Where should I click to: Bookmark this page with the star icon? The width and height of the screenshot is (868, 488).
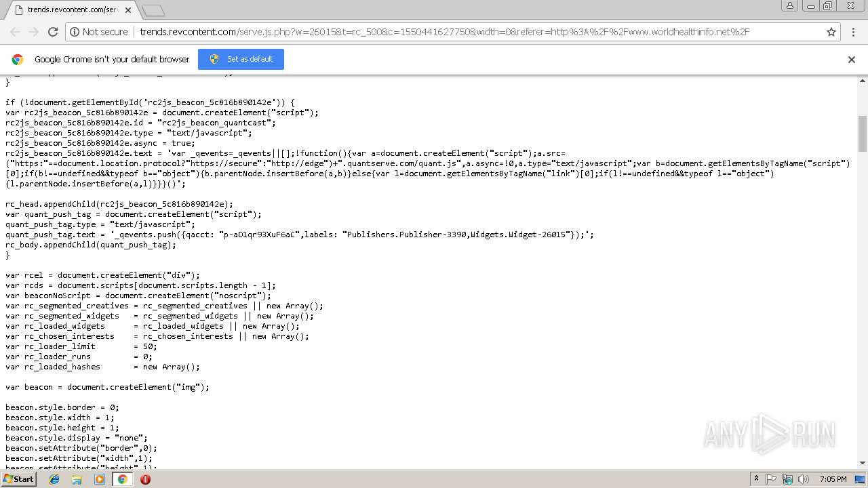(x=831, y=32)
